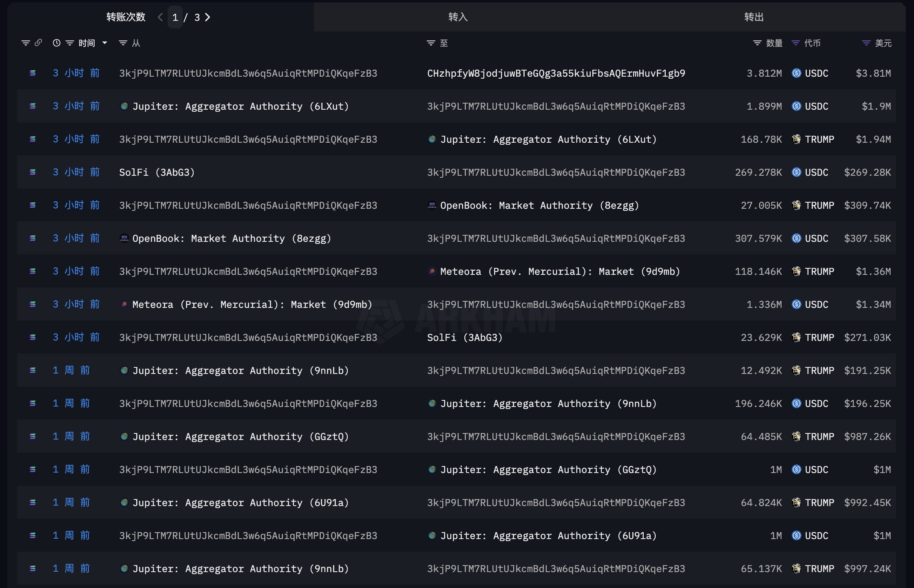Screen dimensions: 914x588
Task: Expand the 时间 sort dropdown arrow
Action: click(x=105, y=43)
